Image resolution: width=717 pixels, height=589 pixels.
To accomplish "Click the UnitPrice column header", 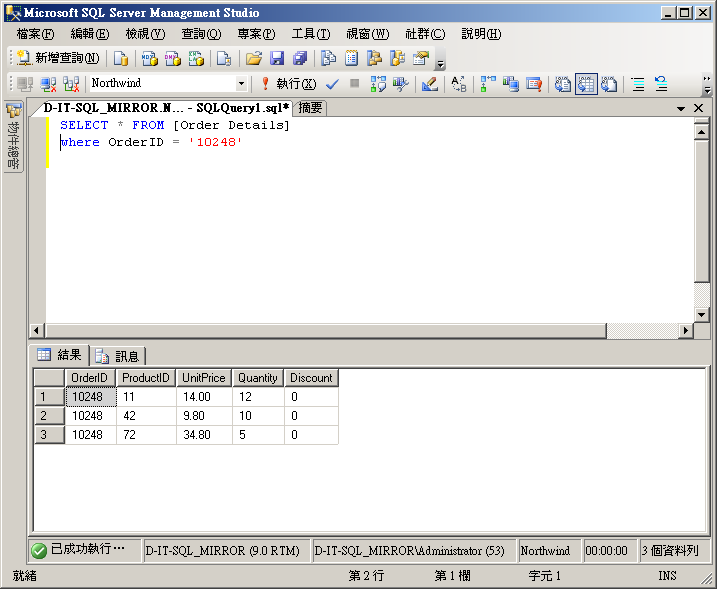I will 204,378.
